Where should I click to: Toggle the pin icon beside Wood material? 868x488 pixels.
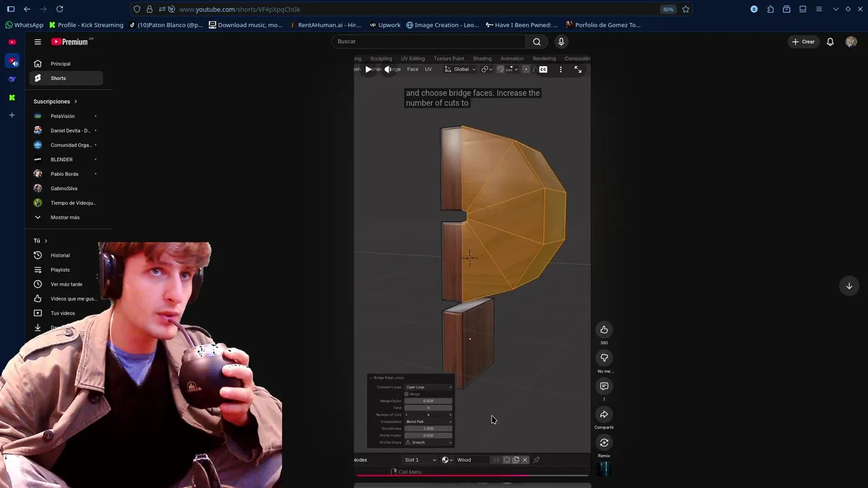[x=536, y=460]
